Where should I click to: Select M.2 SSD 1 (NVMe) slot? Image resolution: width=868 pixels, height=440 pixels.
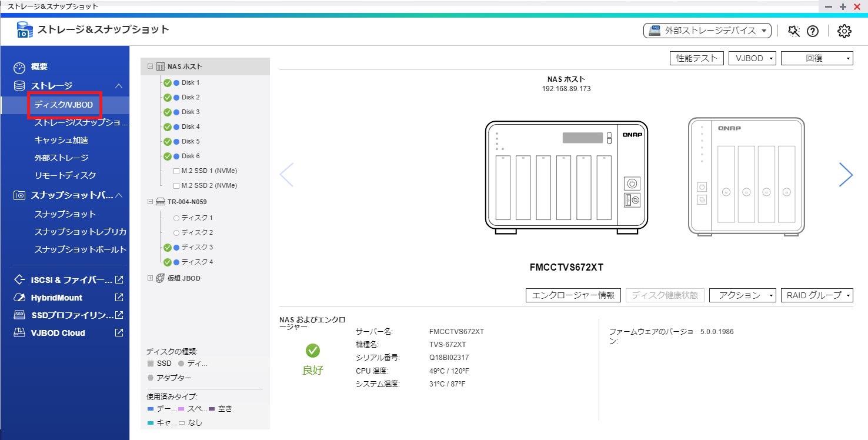209,171
